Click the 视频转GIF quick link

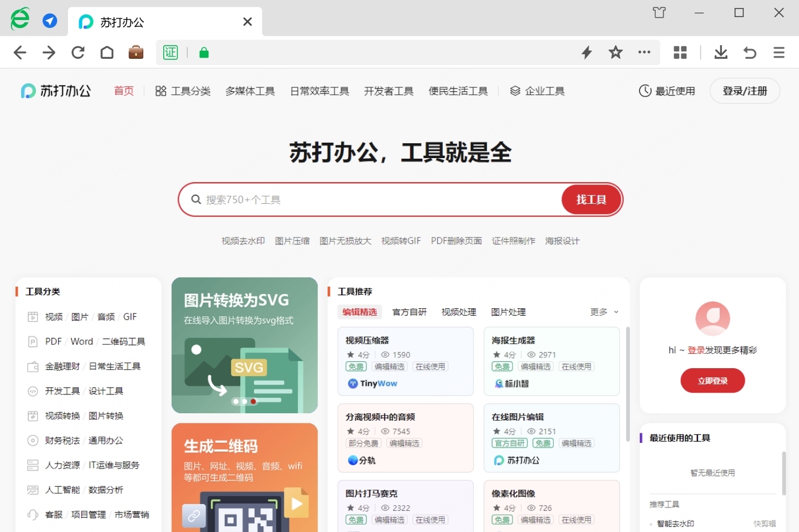tap(401, 241)
